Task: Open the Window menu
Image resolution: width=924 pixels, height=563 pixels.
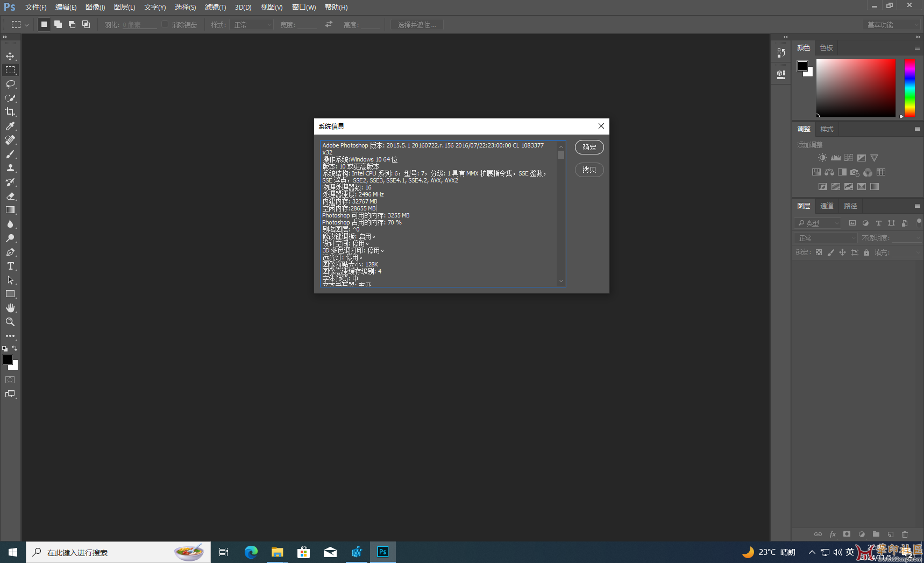Action: tap(304, 7)
